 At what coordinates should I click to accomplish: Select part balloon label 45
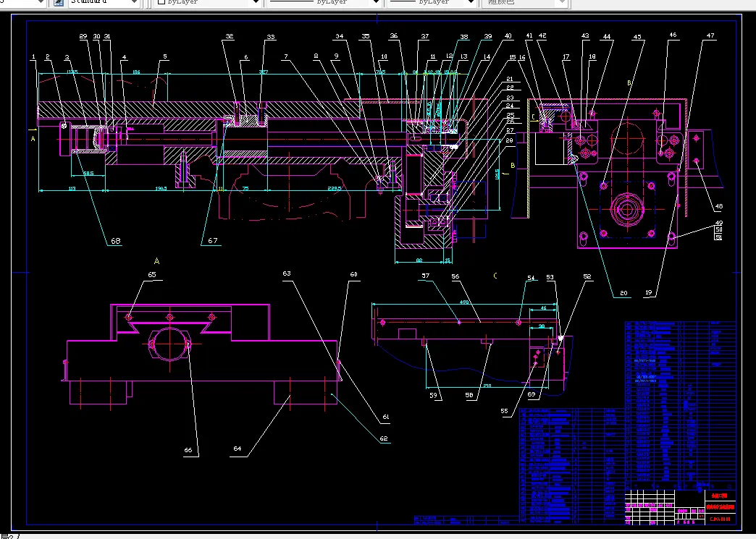pyautogui.click(x=637, y=37)
